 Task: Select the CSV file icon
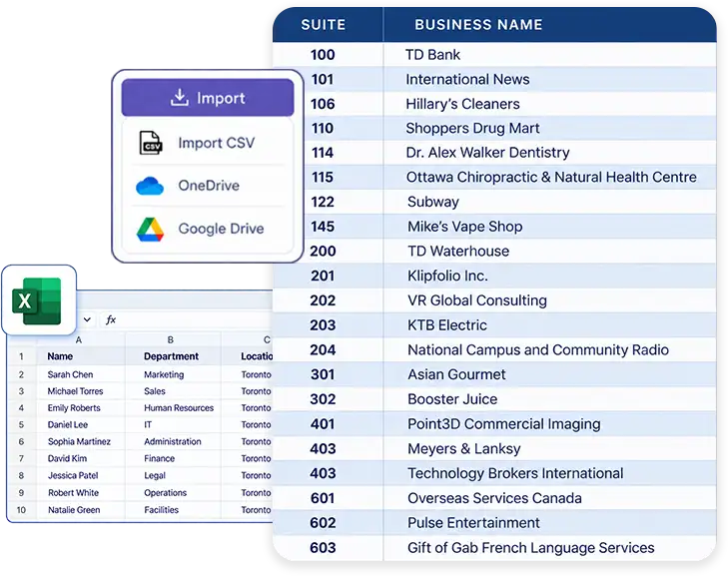(x=151, y=143)
